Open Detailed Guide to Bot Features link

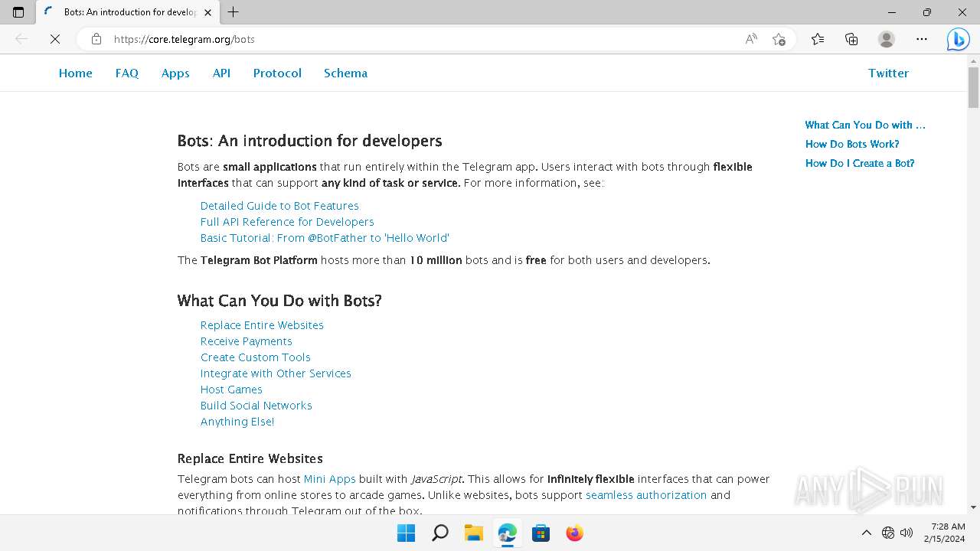[x=279, y=206]
